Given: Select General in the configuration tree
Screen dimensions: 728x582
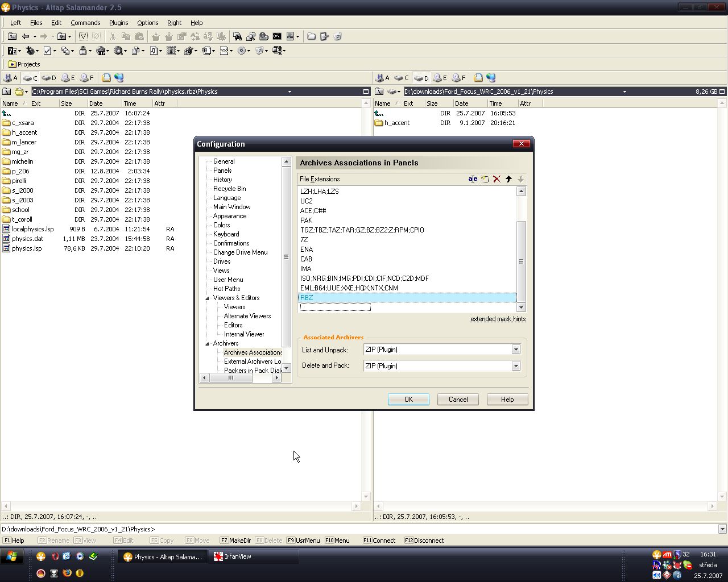Looking at the screenshot, I should click(224, 161).
